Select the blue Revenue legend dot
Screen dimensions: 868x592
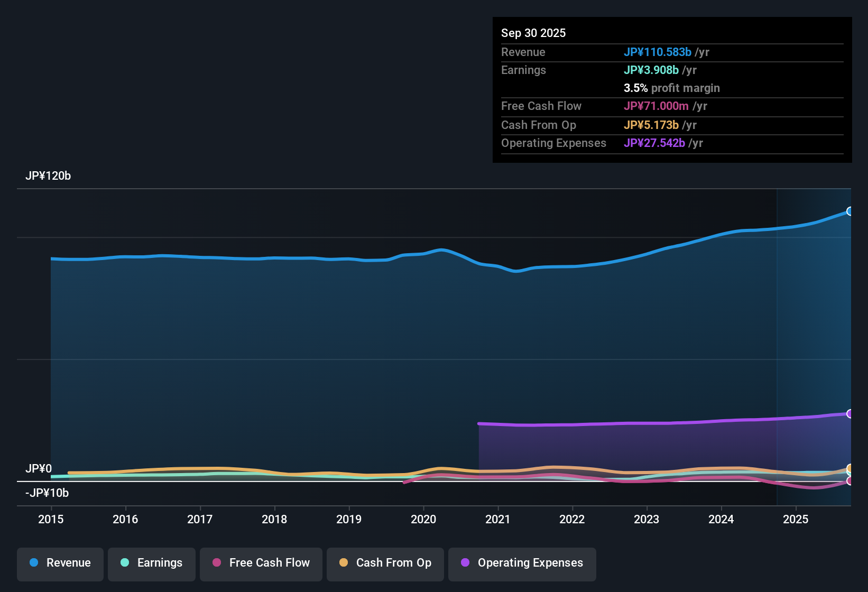click(x=34, y=563)
